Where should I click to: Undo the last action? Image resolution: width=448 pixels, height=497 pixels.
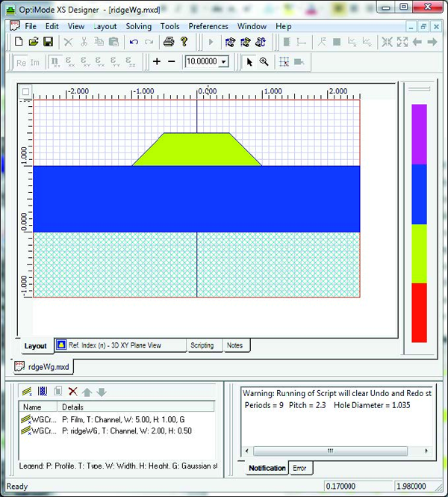click(134, 42)
